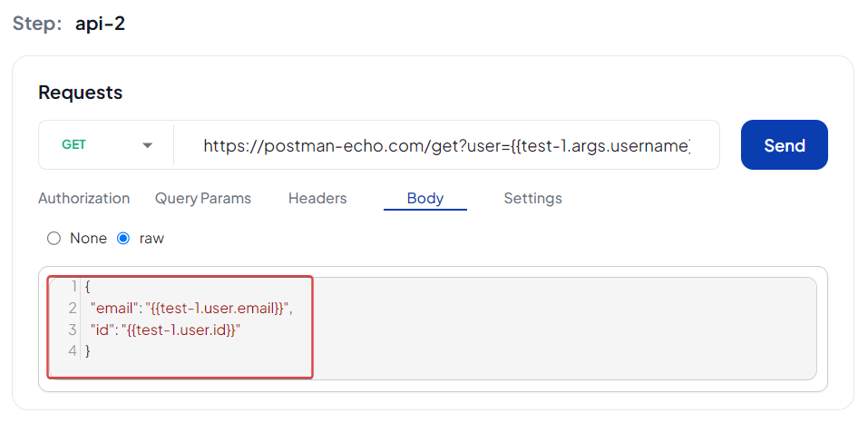Place cursor in the "id" JSON line
The height and width of the screenshot is (423, 868).
[165, 330]
